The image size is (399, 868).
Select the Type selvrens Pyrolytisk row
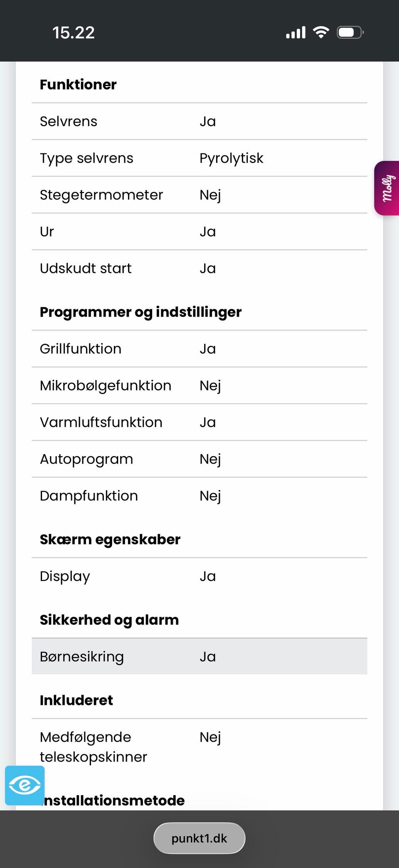point(199,158)
